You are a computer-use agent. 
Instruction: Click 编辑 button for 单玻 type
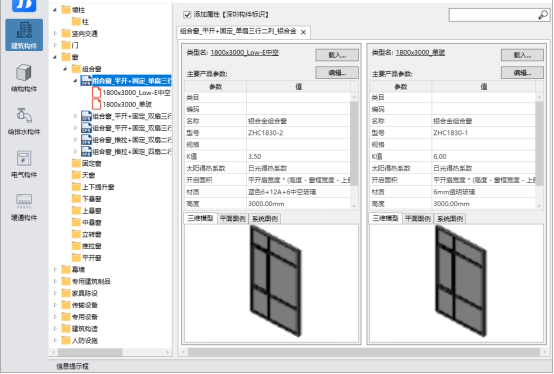pyautogui.click(x=522, y=73)
